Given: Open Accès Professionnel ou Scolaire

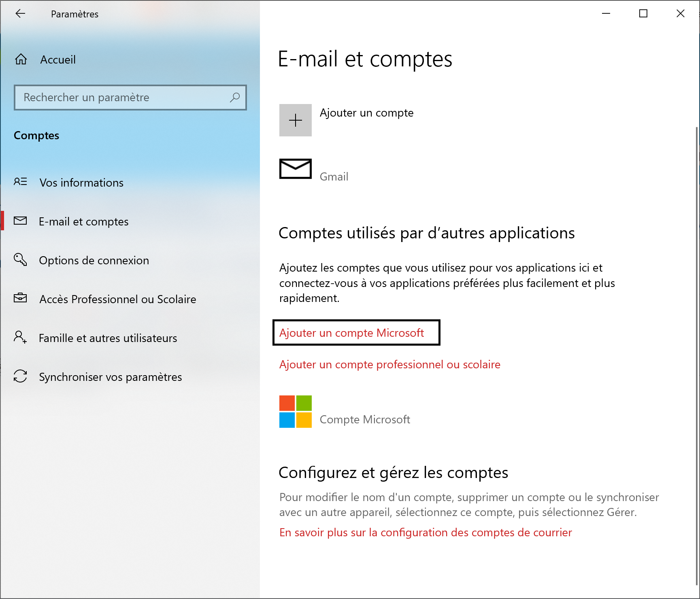Looking at the screenshot, I should click(118, 299).
